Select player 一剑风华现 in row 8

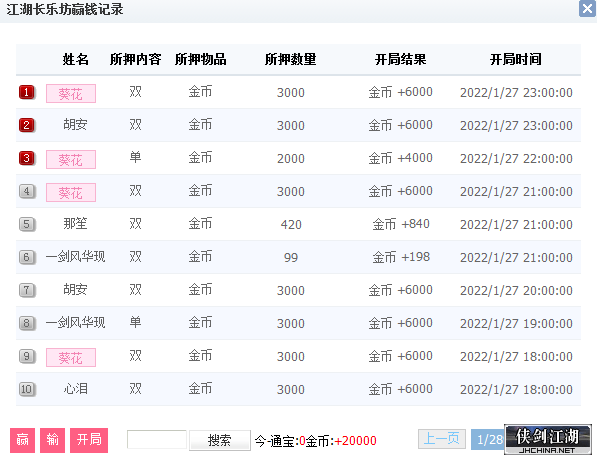(x=75, y=323)
